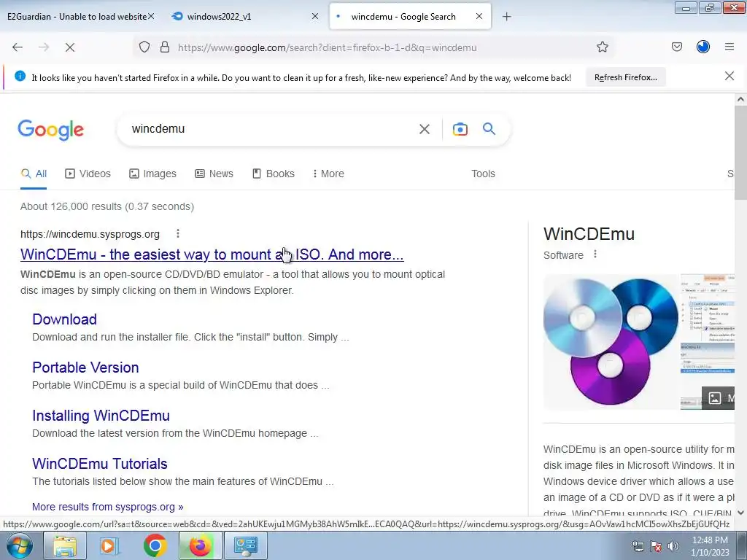
Task: Expand the More search filters menu
Action: tap(328, 174)
